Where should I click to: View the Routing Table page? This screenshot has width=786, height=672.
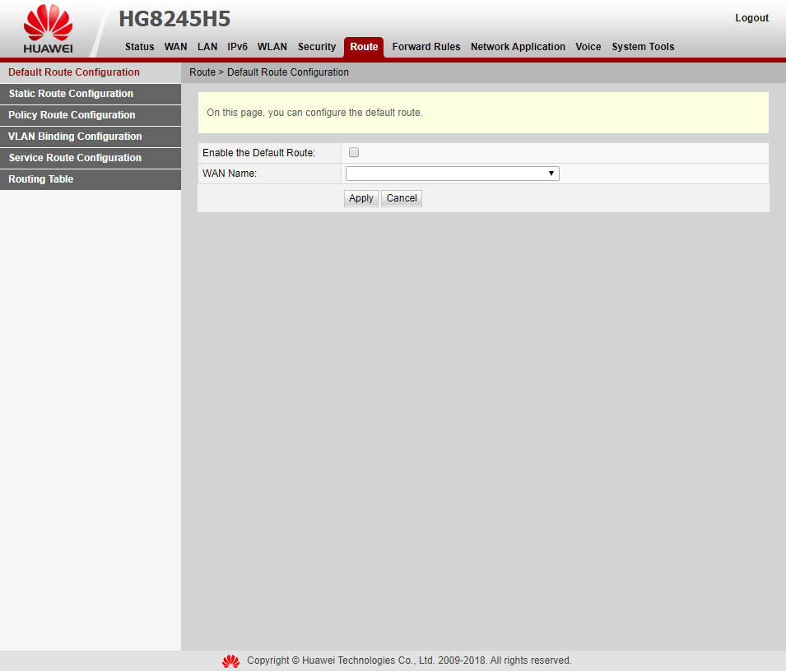click(40, 178)
